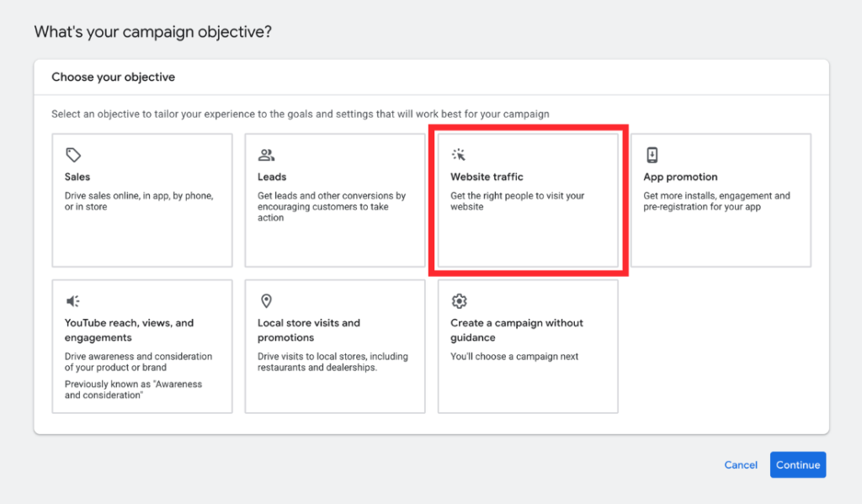Click 'Drive sales online, in app' description
Screen dimensions: 862x504
139,201
